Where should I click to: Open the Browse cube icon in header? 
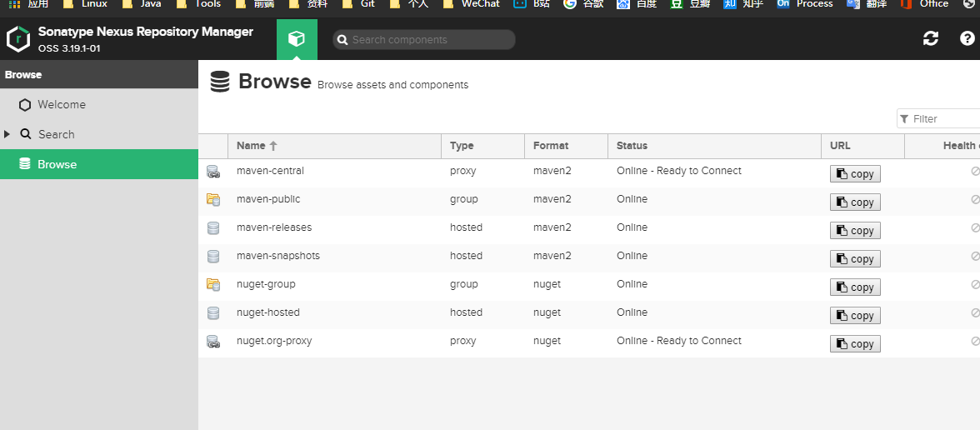pyautogui.click(x=297, y=39)
